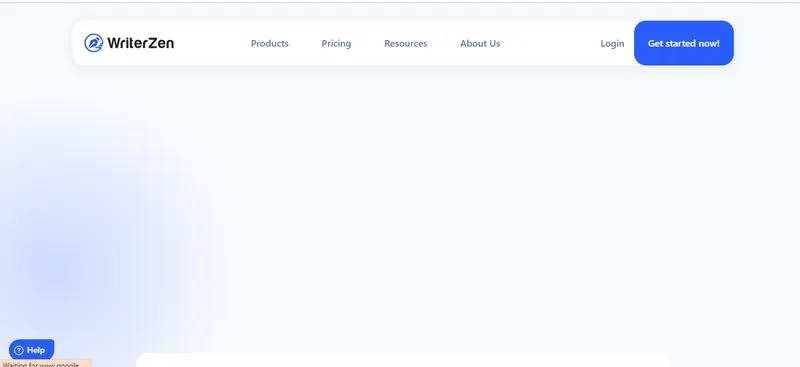Viewport: 800px width, 367px height.
Task: Click the WriterZen brand name text
Action: tap(140, 43)
